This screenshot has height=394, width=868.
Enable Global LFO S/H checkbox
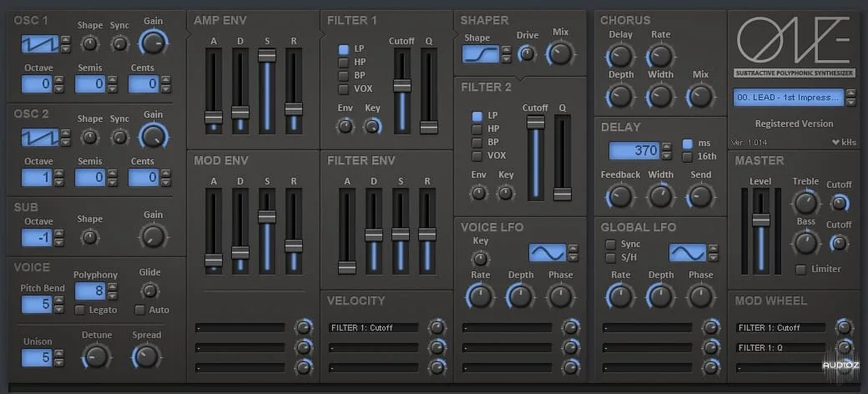[611, 258]
